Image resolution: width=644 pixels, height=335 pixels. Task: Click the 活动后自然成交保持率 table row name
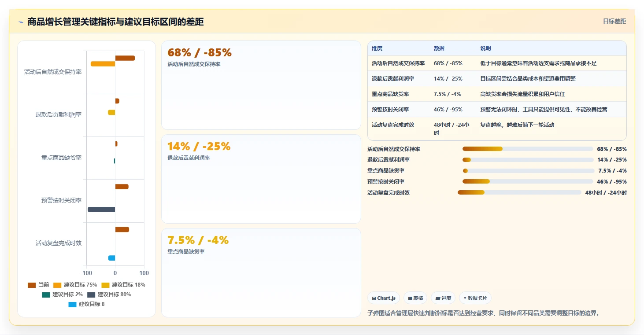click(398, 63)
